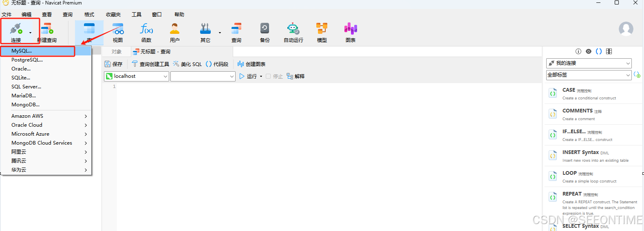The image size is (644, 231).
Task: Open the Query Builder (查询创建工具)
Action: (150, 64)
